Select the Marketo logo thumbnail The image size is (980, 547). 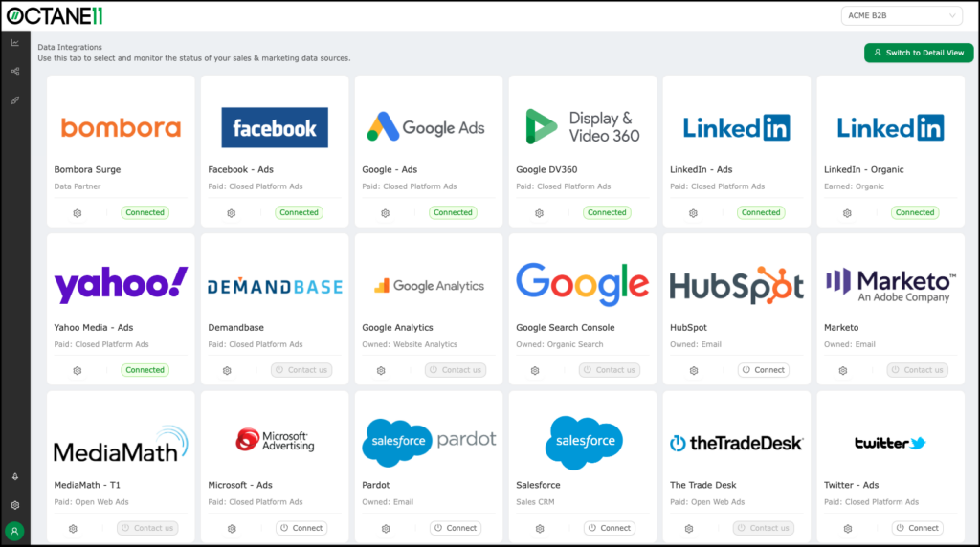pos(891,285)
